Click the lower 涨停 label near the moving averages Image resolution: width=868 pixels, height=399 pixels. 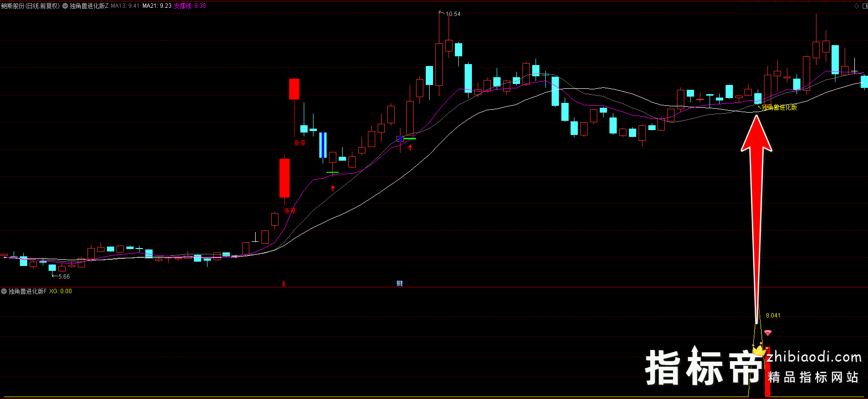pos(290,211)
